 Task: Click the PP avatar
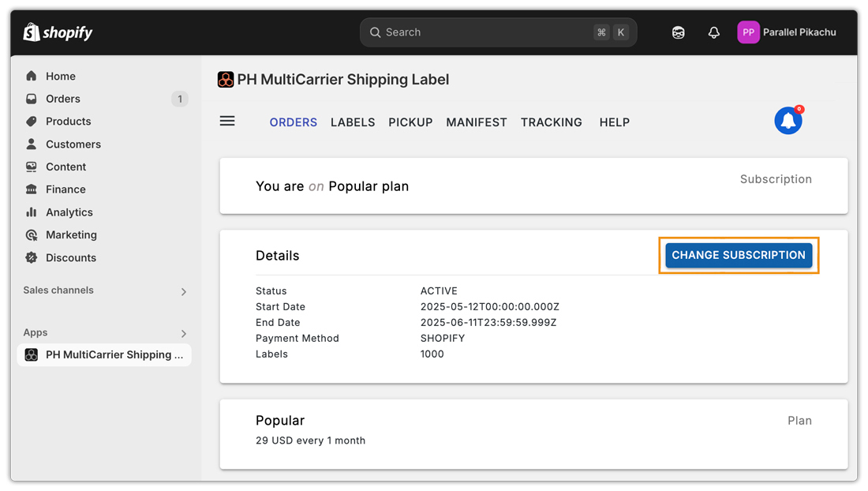(x=748, y=32)
